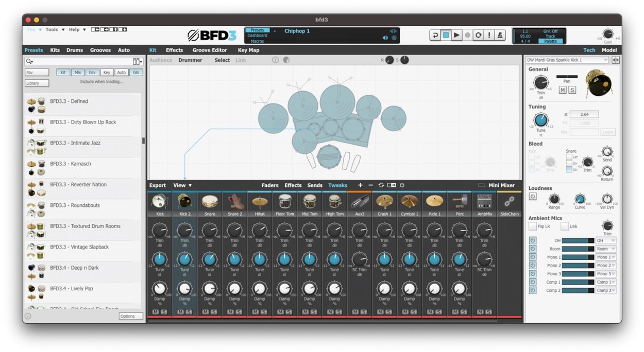Image resolution: width=644 pixels, height=352 pixels.
Task: Click the panic exclamation icon
Action: (x=489, y=35)
